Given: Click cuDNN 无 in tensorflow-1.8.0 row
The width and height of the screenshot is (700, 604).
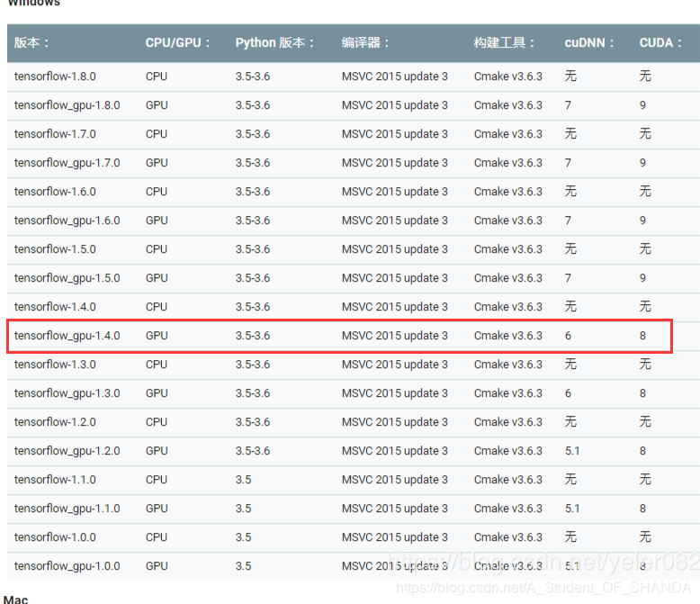Looking at the screenshot, I should tap(570, 76).
